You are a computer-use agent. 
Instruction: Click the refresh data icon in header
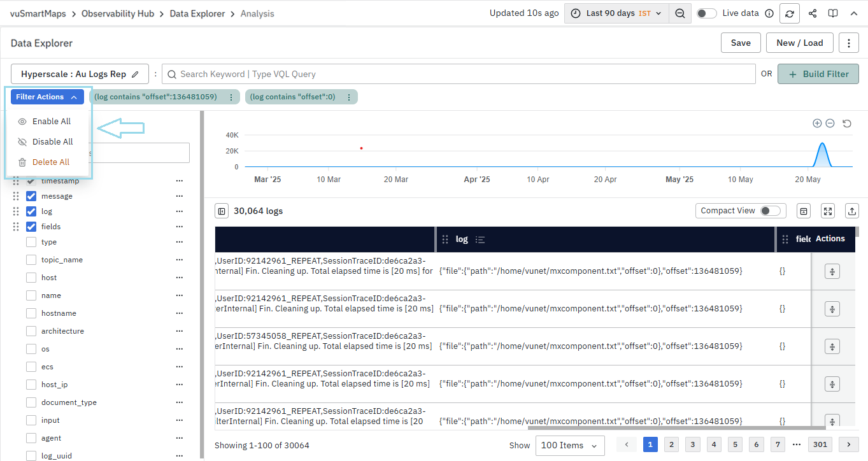pos(790,13)
